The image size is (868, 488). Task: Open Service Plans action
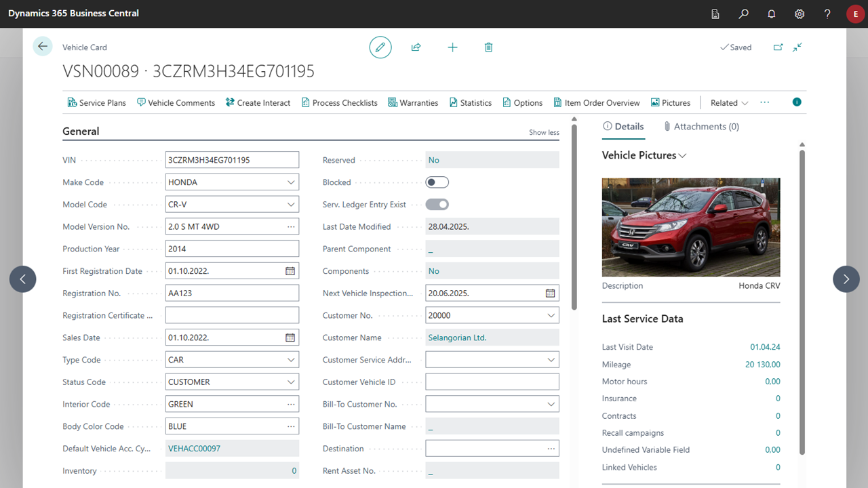[96, 102]
